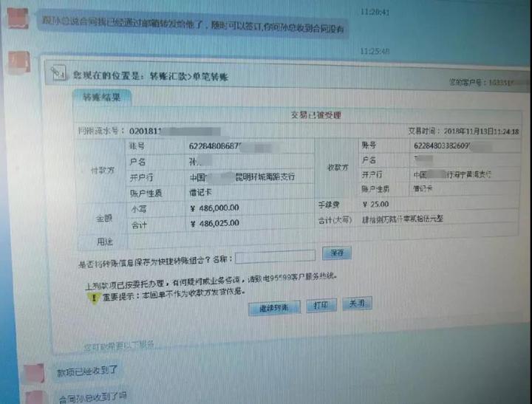The height and width of the screenshot is (404, 532).
Task: Click the chat message 款项已经收到了
Action: coord(87,371)
